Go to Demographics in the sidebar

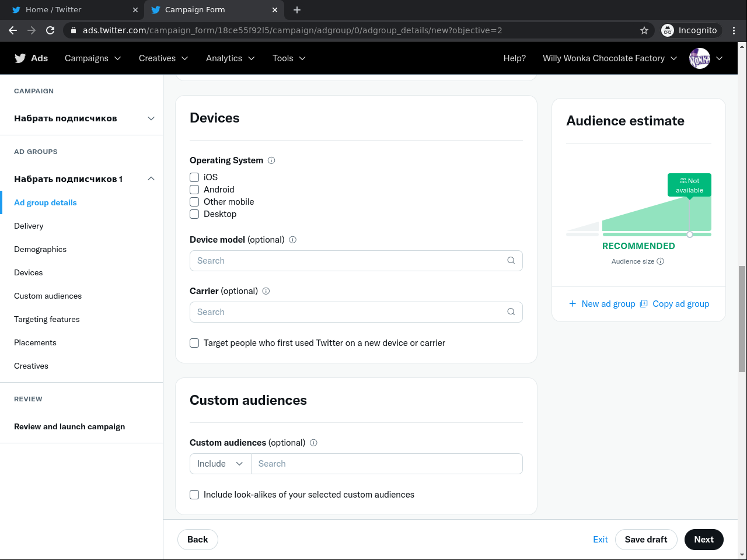point(40,249)
